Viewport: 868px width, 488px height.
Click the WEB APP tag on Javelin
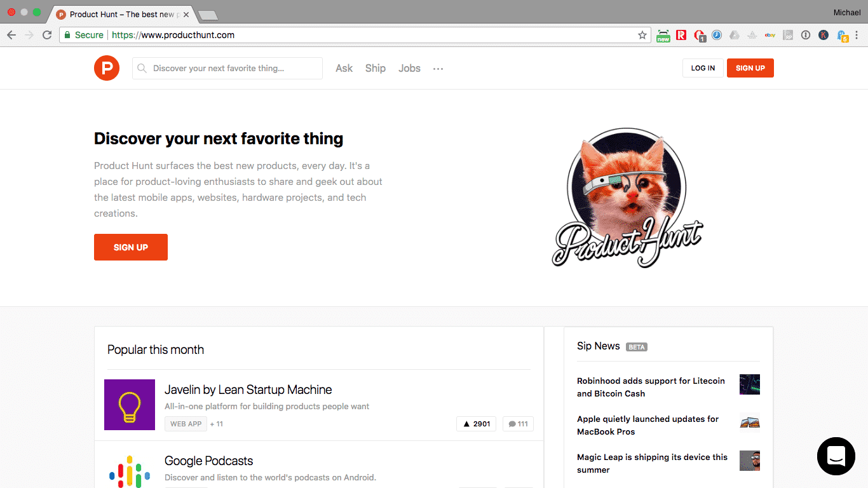pyautogui.click(x=186, y=424)
